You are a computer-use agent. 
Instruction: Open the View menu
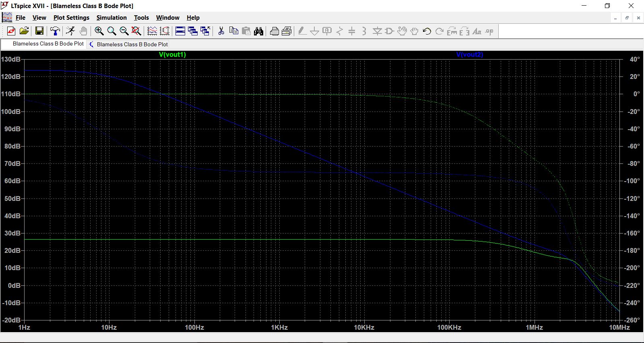[39, 18]
